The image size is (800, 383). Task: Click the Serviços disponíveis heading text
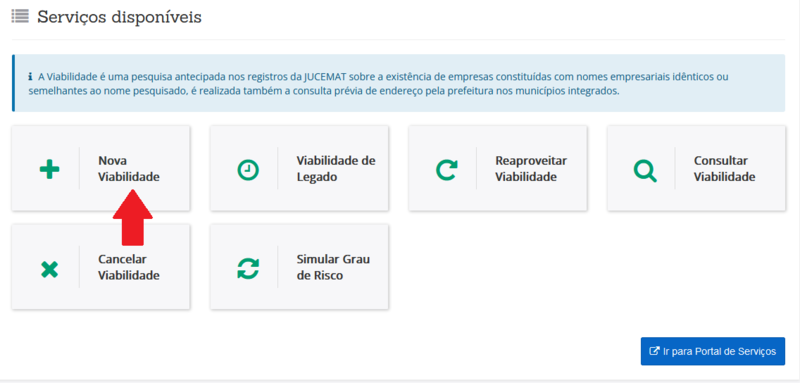[x=119, y=17]
